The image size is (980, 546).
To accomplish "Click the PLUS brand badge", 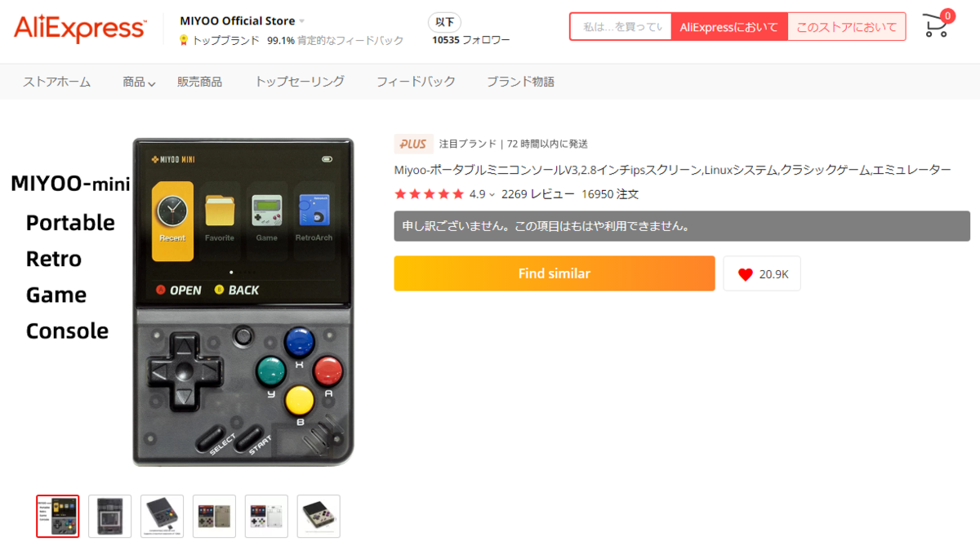I will [x=413, y=144].
